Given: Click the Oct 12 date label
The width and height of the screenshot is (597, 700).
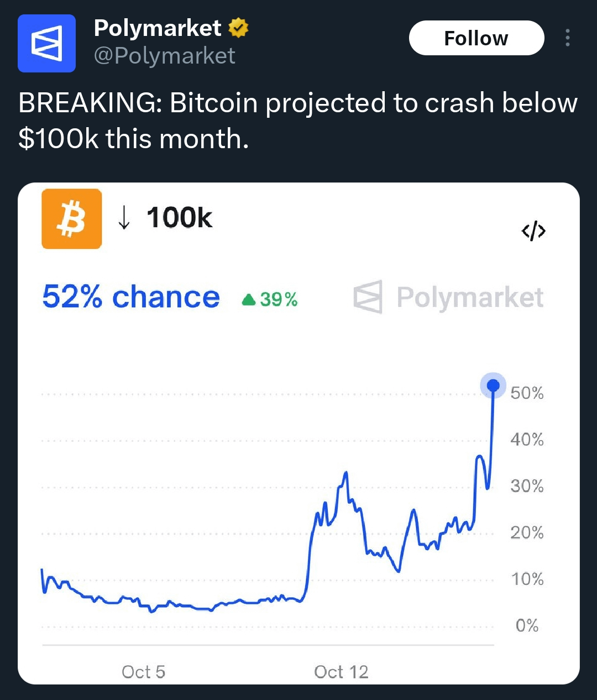Looking at the screenshot, I should pos(341,672).
